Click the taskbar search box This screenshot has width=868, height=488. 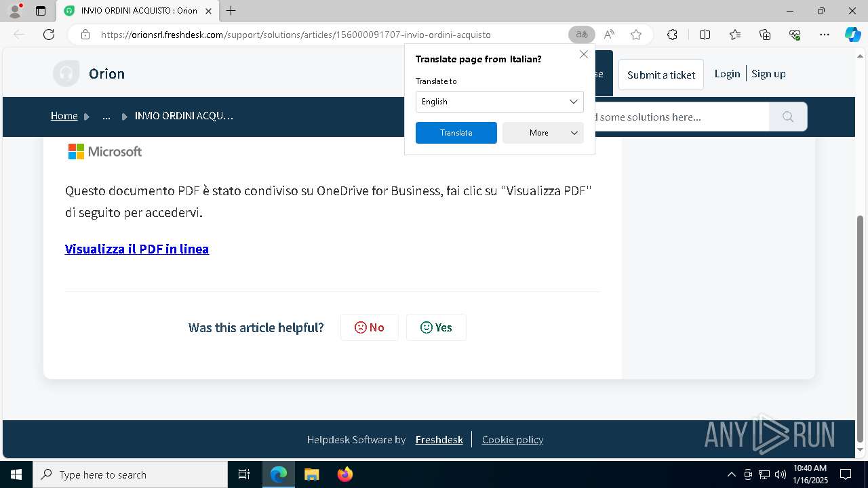130,474
